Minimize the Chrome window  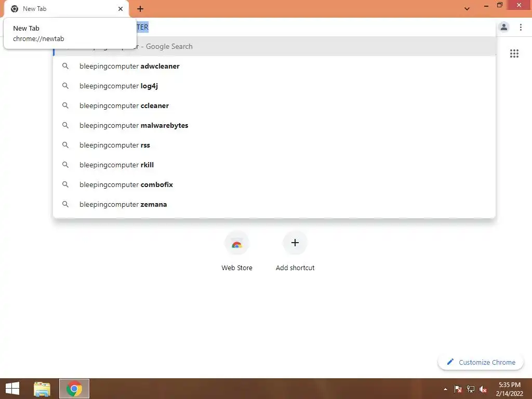point(486,6)
